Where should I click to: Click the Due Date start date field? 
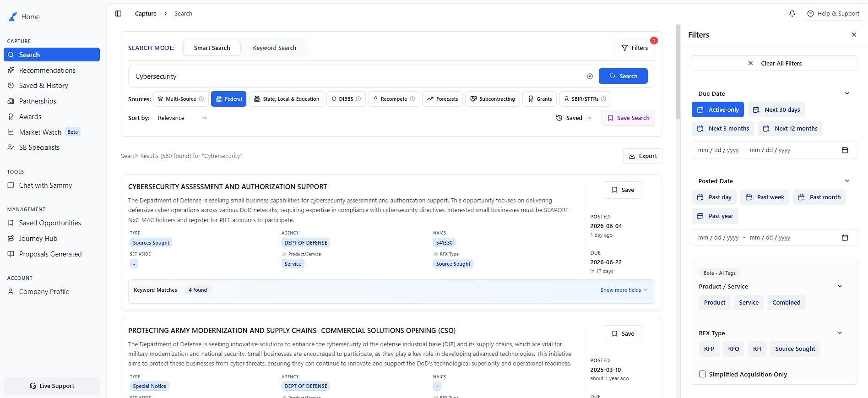(x=718, y=150)
